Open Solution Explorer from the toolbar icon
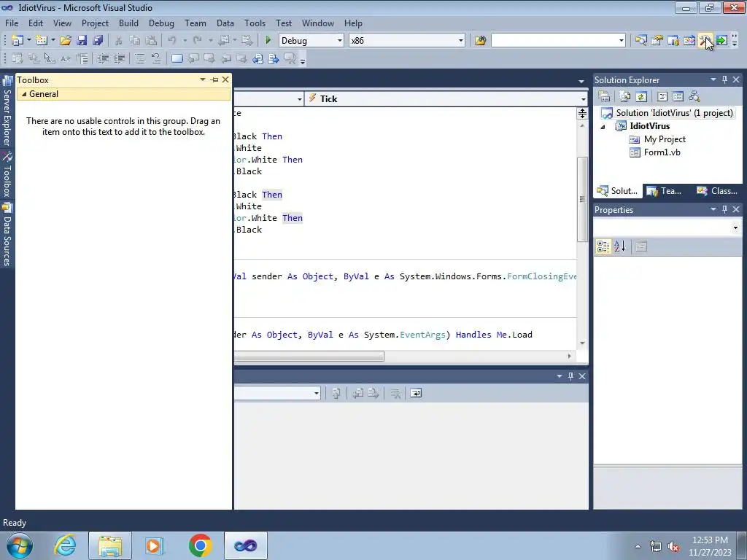The height and width of the screenshot is (560, 747). point(640,41)
